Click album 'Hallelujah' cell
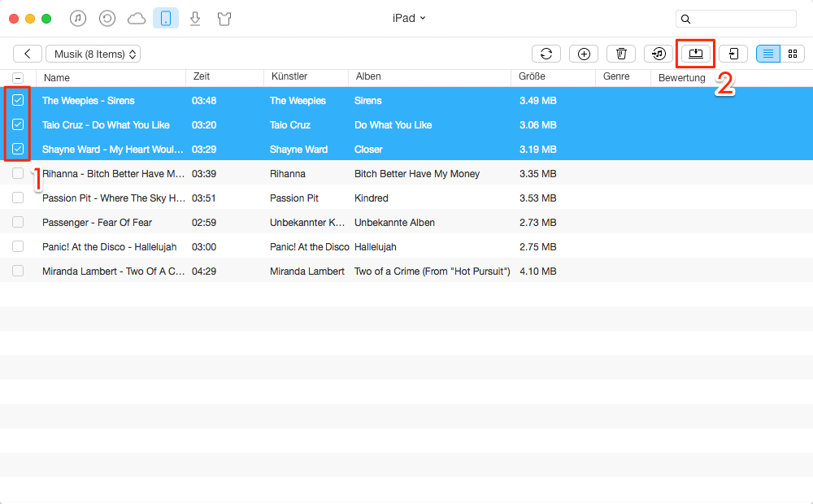 [x=376, y=247]
